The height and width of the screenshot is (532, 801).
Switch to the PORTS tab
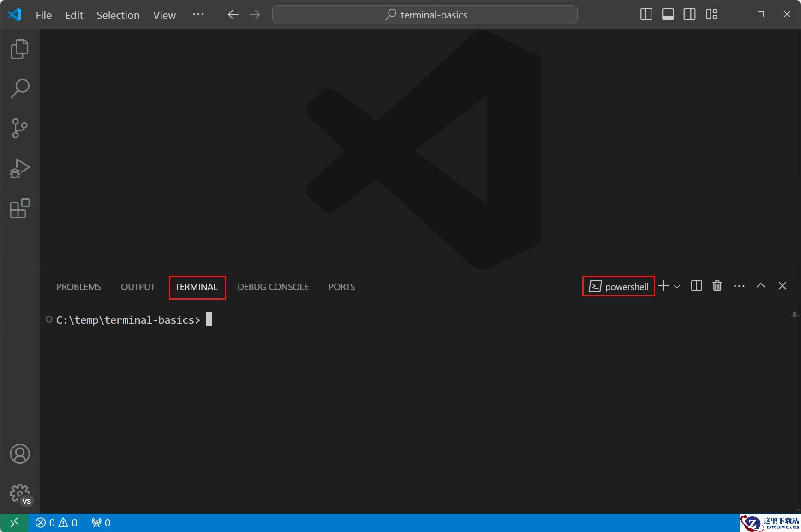(x=342, y=287)
